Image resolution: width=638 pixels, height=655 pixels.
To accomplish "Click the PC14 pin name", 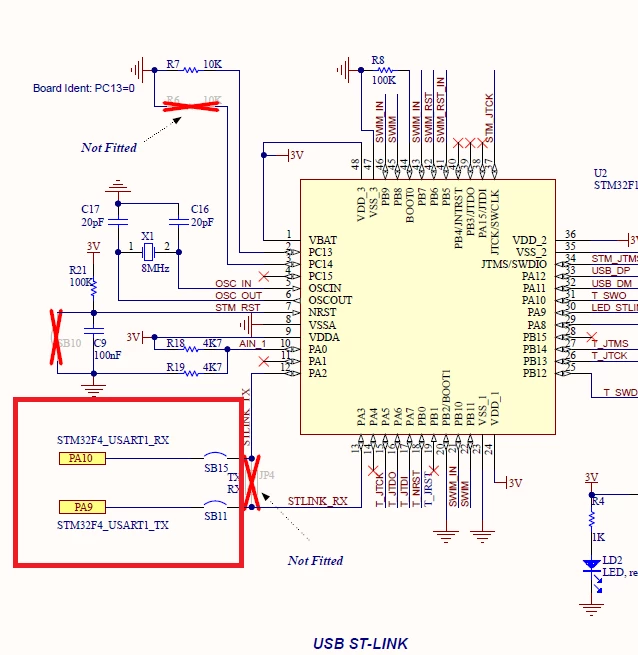I will click(320, 264).
